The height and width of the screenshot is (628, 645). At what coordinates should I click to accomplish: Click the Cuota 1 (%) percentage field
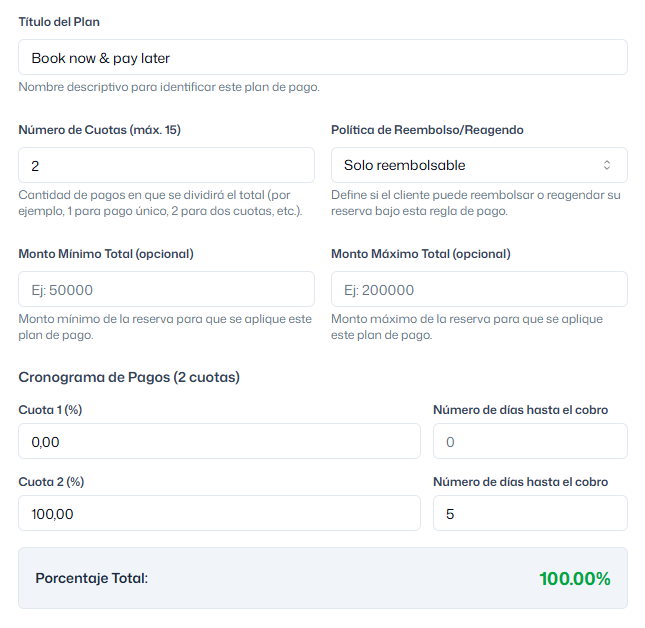point(219,441)
